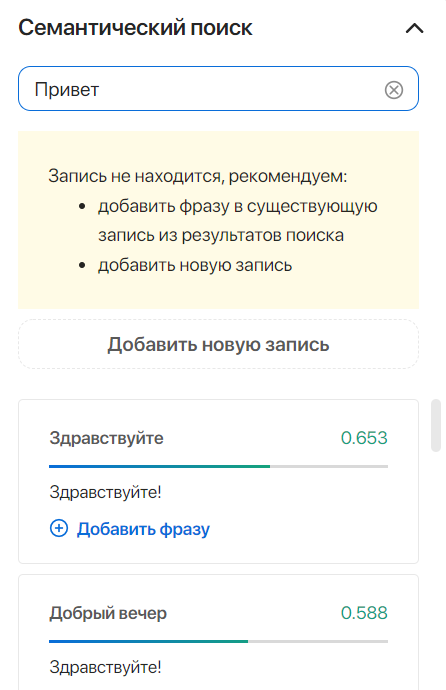Click the Здравствуйте similarity progress bar

pos(218,466)
